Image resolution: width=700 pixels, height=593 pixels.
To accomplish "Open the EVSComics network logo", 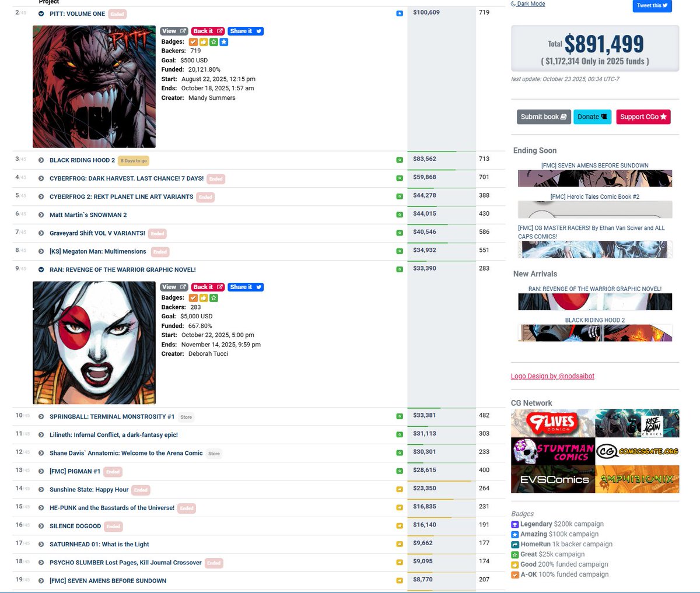I will pos(553,479).
